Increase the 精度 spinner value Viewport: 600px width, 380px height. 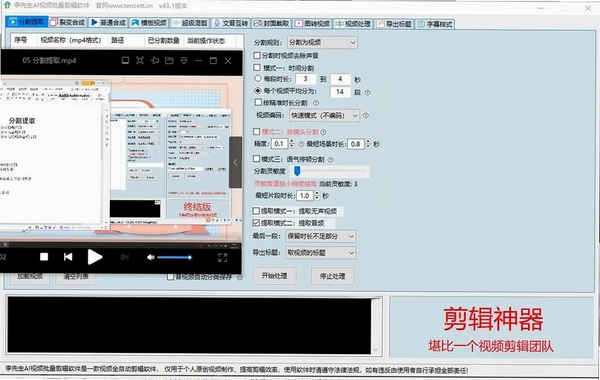point(292,142)
